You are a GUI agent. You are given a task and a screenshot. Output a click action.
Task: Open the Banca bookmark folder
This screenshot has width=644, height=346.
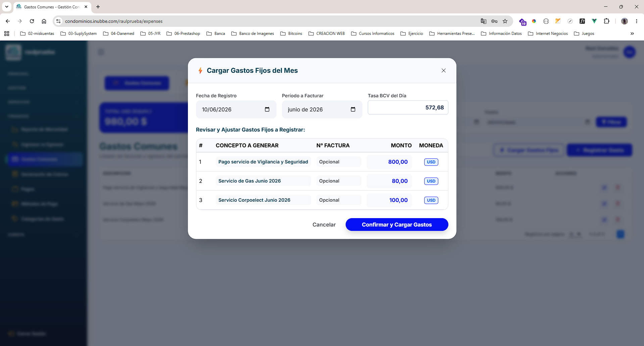click(216, 34)
